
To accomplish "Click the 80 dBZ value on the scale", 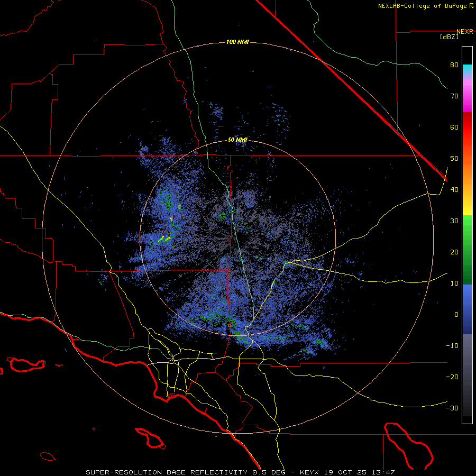I will click(x=454, y=65).
